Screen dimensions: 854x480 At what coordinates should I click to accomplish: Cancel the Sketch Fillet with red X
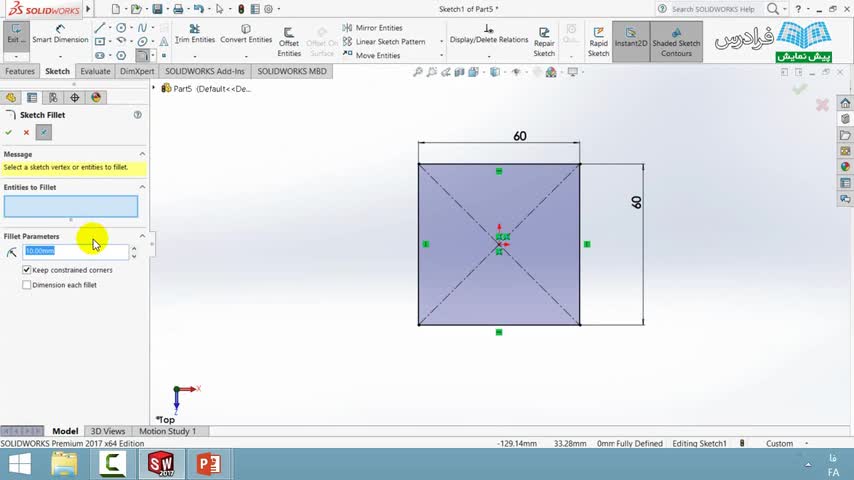pyautogui.click(x=26, y=132)
